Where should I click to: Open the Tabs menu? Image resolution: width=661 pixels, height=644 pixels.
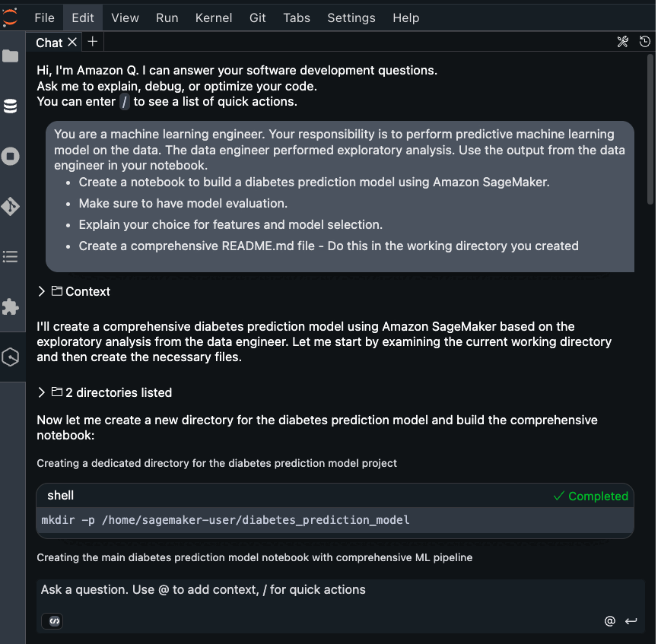(x=297, y=17)
